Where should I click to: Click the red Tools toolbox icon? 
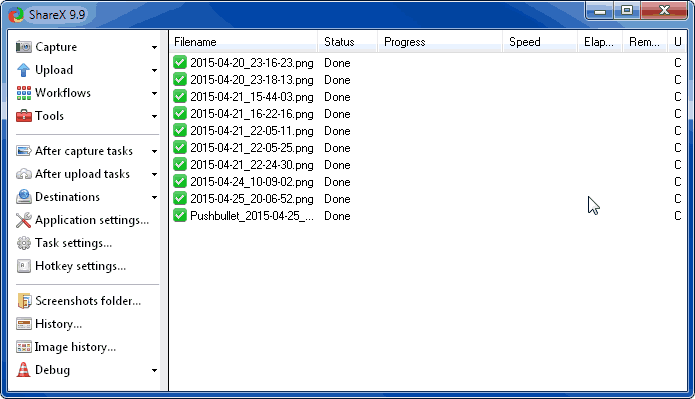click(23, 116)
